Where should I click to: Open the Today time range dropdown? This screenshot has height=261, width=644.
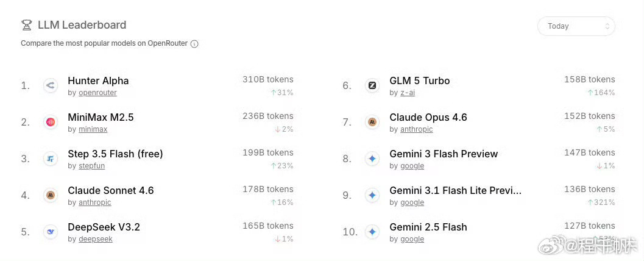point(576,26)
